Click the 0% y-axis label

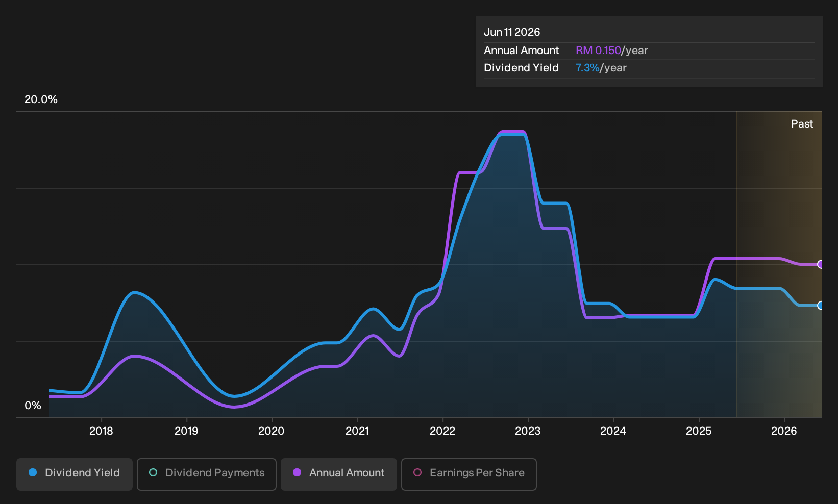pyautogui.click(x=33, y=406)
